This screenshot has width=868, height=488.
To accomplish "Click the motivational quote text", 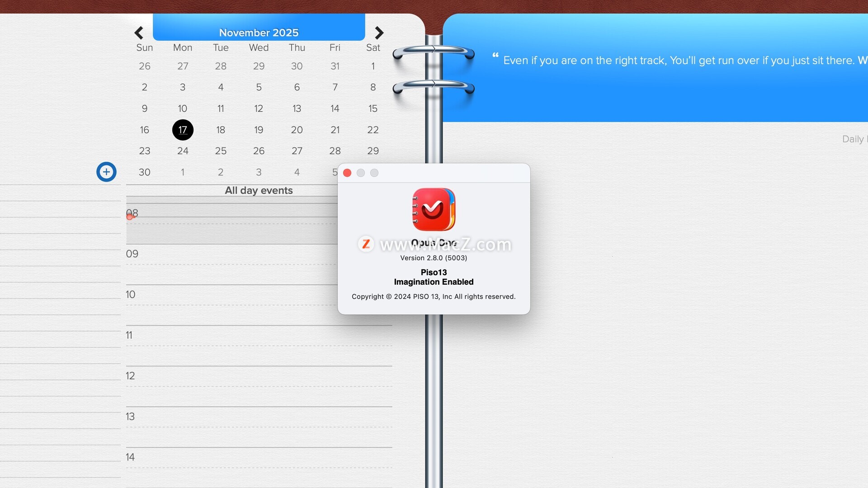I will [678, 61].
